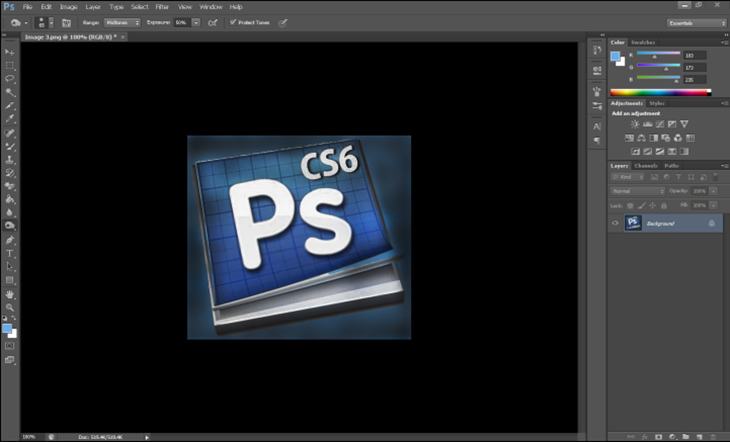The height and width of the screenshot is (442, 730).
Task: Open the Essentials workspace dropdown
Action: click(696, 23)
